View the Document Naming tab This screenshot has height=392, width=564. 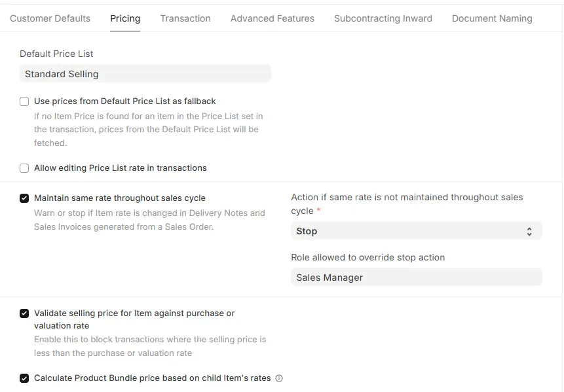click(492, 18)
